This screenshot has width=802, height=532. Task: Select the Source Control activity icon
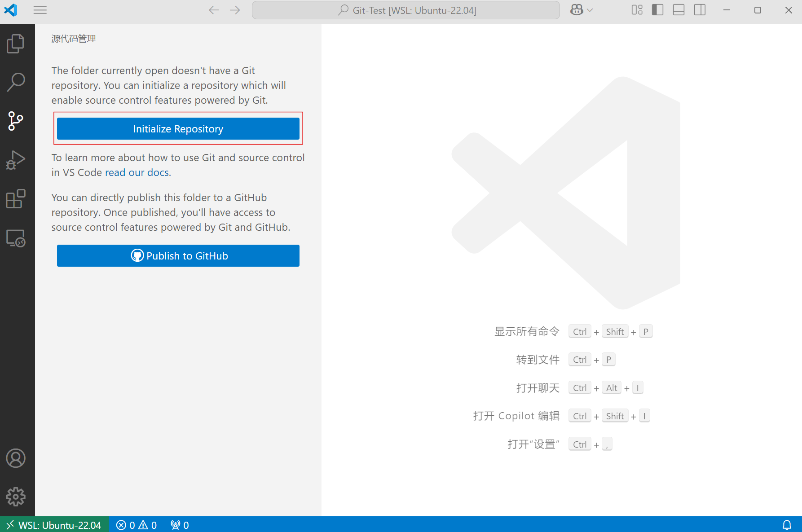click(16, 121)
